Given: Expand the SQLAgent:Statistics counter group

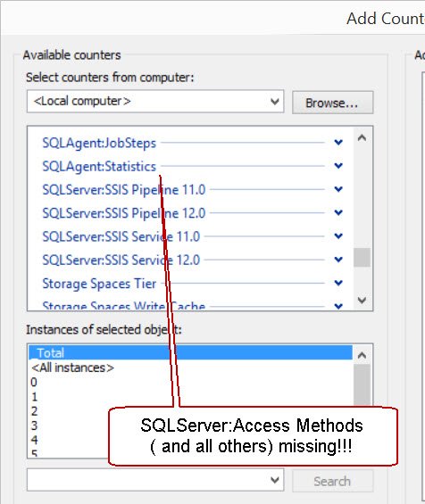Looking at the screenshot, I should coord(338,166).
